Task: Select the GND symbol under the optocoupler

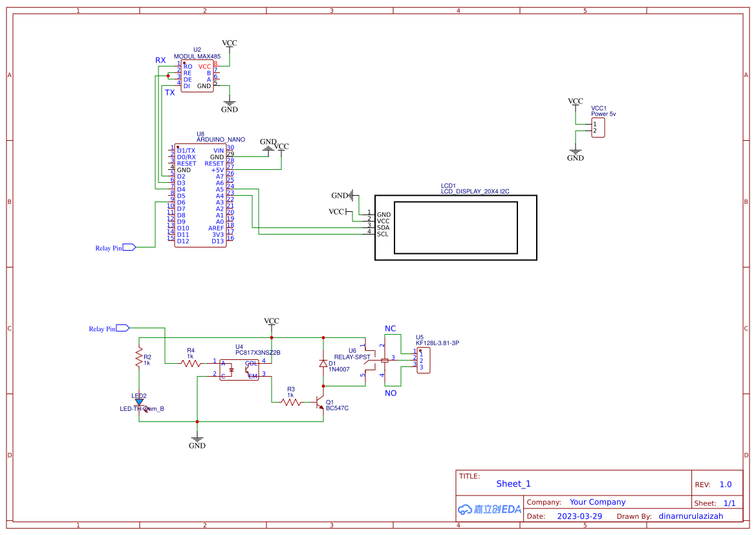Action: pyautogui.click(x=197, y=439)
